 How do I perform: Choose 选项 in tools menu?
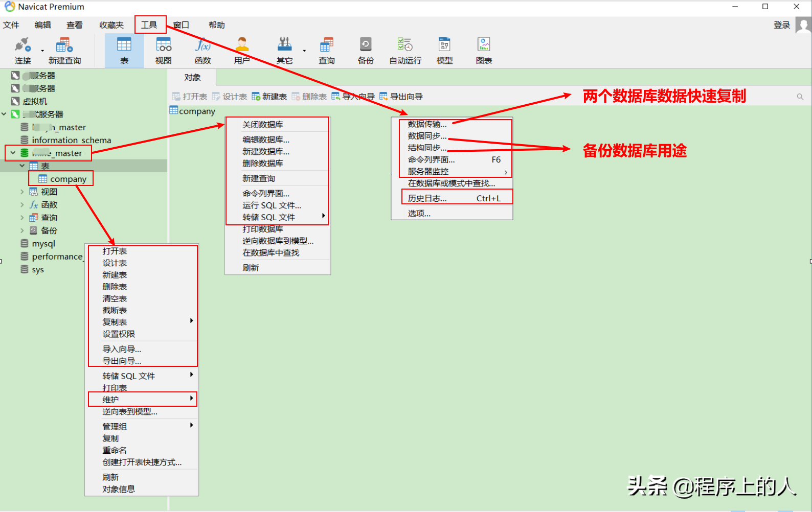tap(452, 214)
